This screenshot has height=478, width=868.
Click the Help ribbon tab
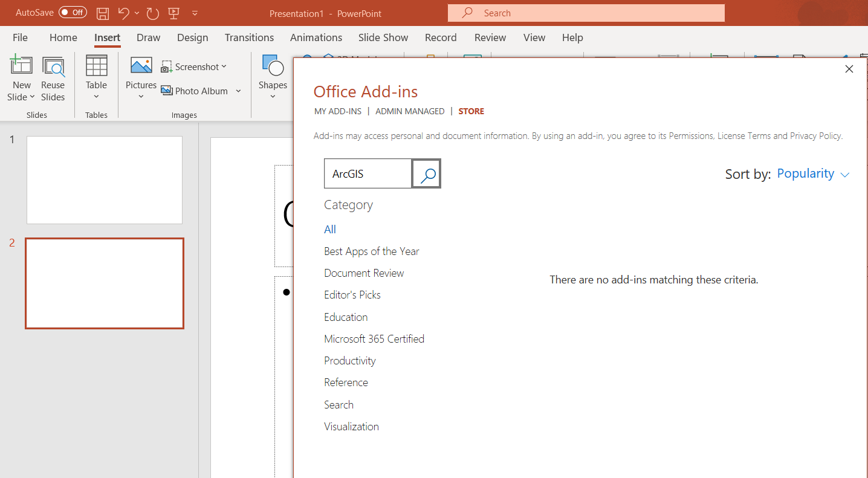(572, 37)
